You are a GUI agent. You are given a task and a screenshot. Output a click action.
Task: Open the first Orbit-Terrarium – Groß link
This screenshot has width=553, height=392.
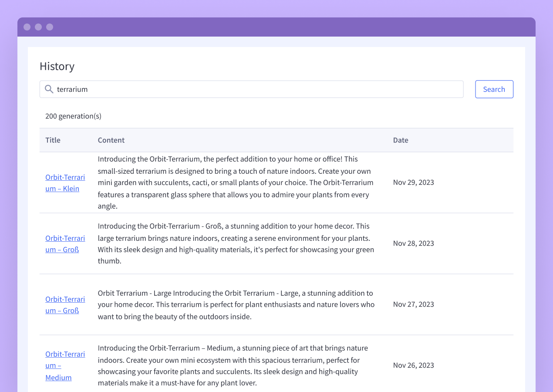click(x=65, y=243)
